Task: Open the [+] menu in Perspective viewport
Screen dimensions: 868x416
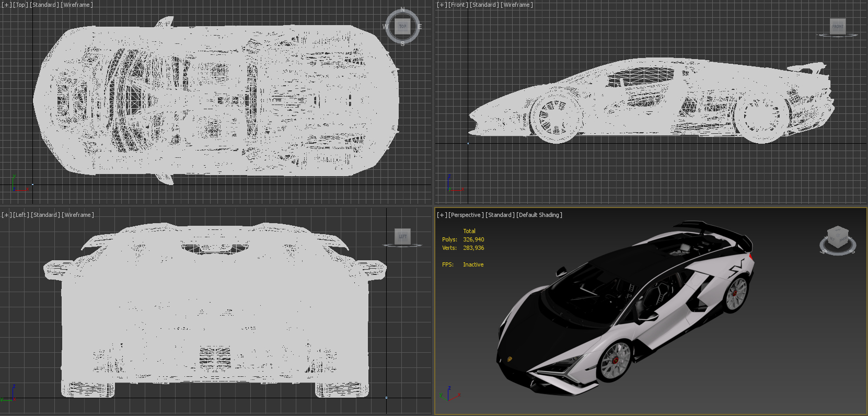Action: (x=442, y=215)
